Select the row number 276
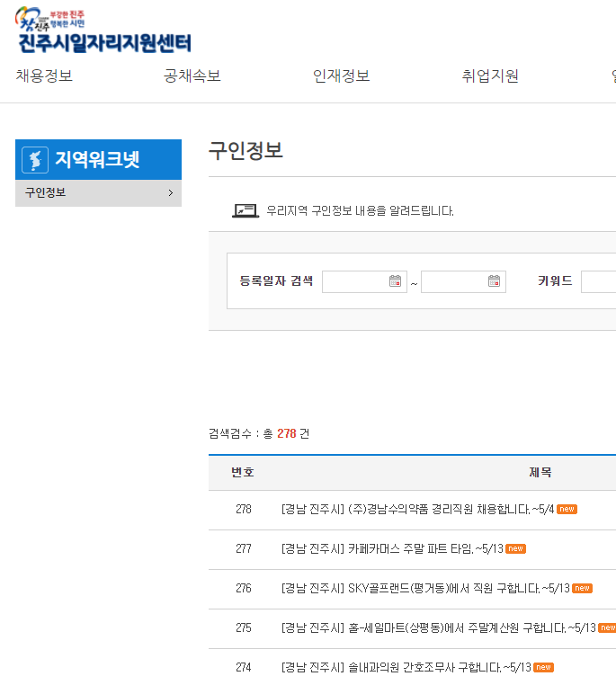Screen dimensions: 616x685 tap(244, 589)
